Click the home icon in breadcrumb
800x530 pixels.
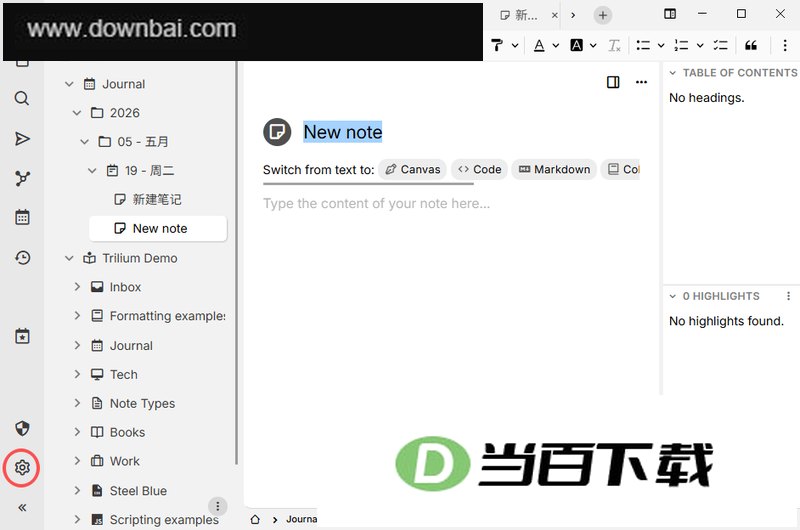click(255, 519)
